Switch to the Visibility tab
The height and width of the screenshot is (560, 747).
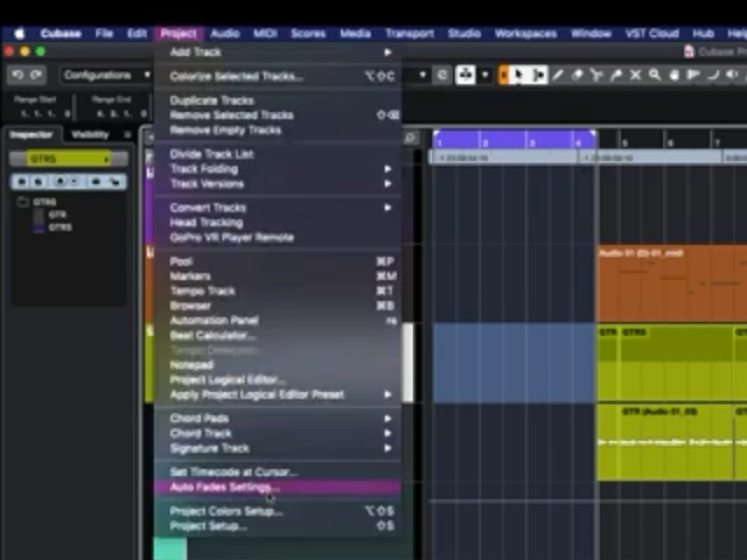90,135
